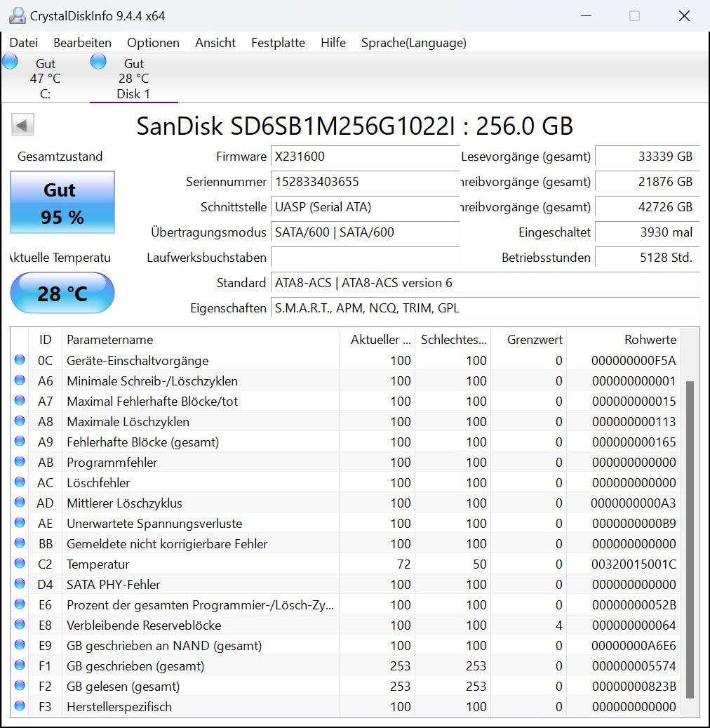Click the Betriebsstunden value 5128 Std.
Screen dimensions: 710x728
click(647, 257)
